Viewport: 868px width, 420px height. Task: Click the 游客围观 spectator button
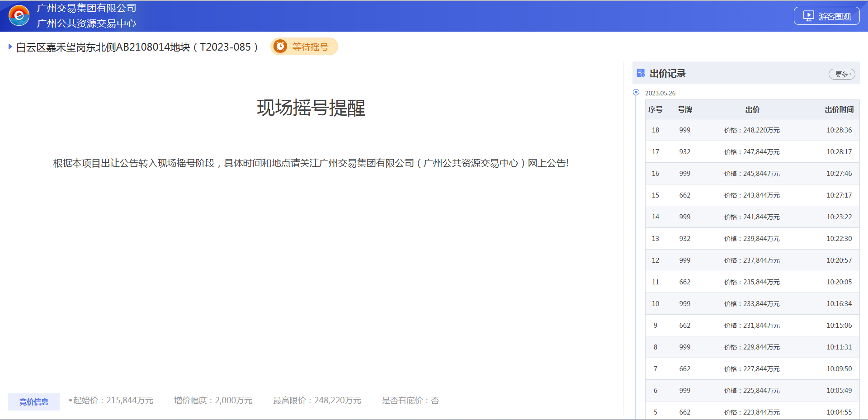(826, 16)
